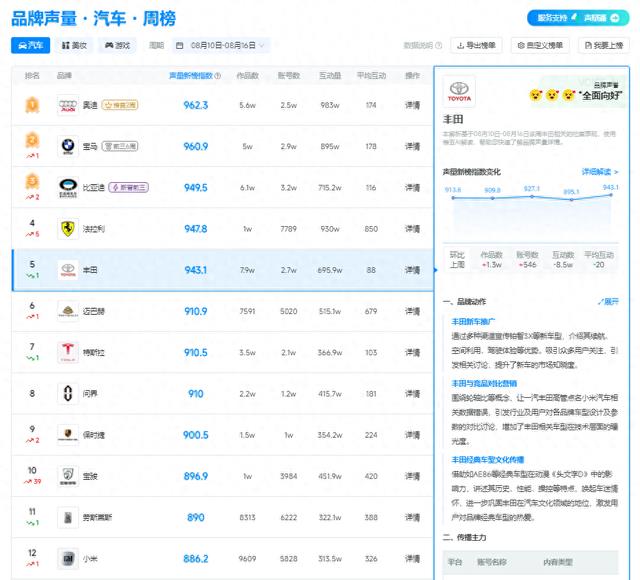Click the large Toyota logo in detail panel

(x=459, y=92)
